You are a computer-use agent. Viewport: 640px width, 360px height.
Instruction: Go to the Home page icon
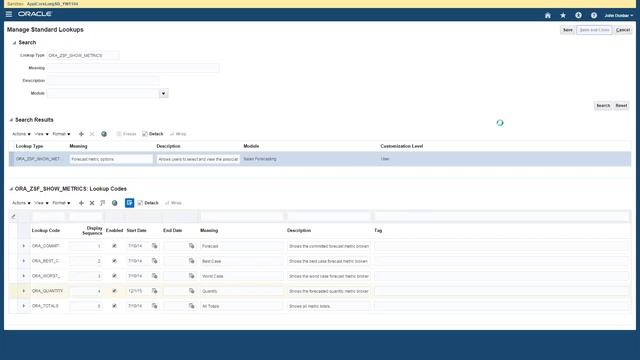pos(548,16)
